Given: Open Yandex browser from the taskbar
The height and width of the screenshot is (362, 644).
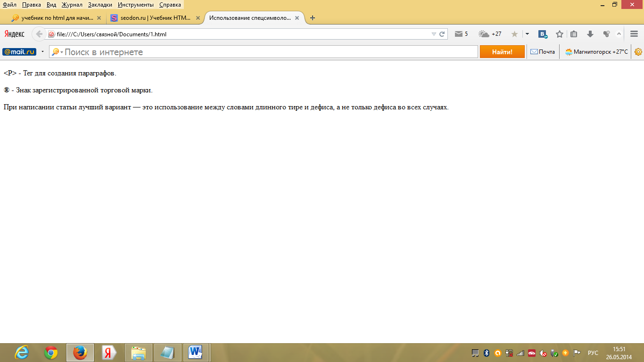Looking at the screenshot, I should click(109, 353).
